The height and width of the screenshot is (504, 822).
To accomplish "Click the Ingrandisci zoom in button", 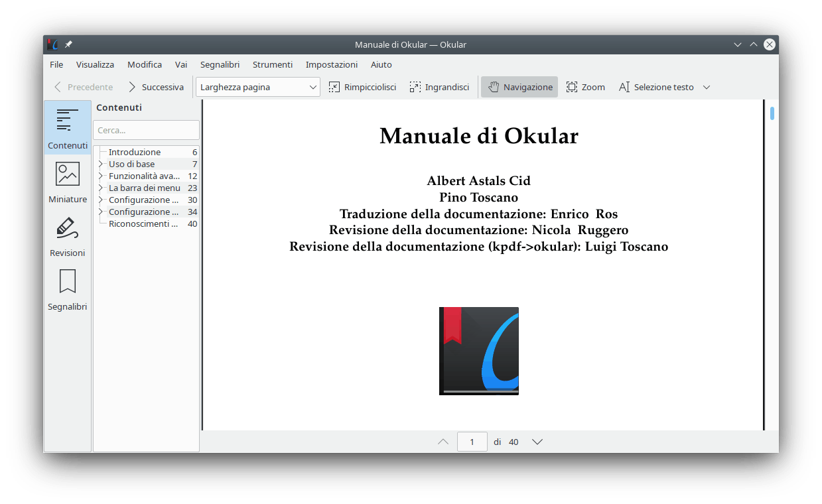I will [x=439, y=87].
